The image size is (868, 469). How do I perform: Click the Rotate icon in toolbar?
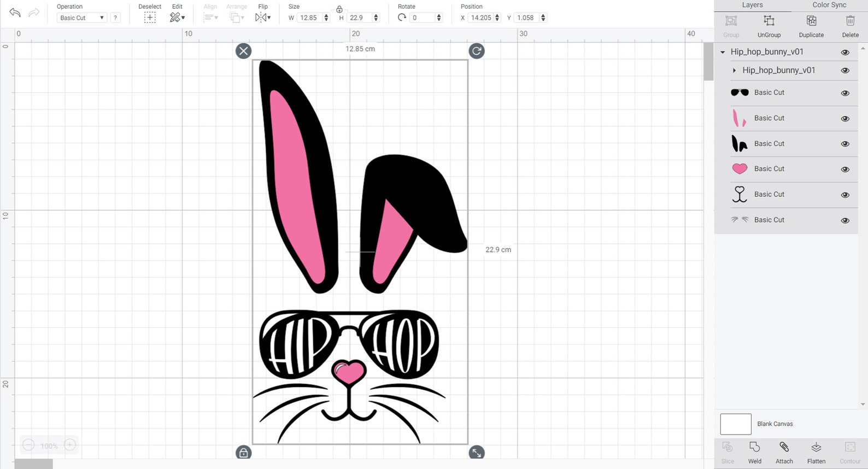click(x=402, y=17)
